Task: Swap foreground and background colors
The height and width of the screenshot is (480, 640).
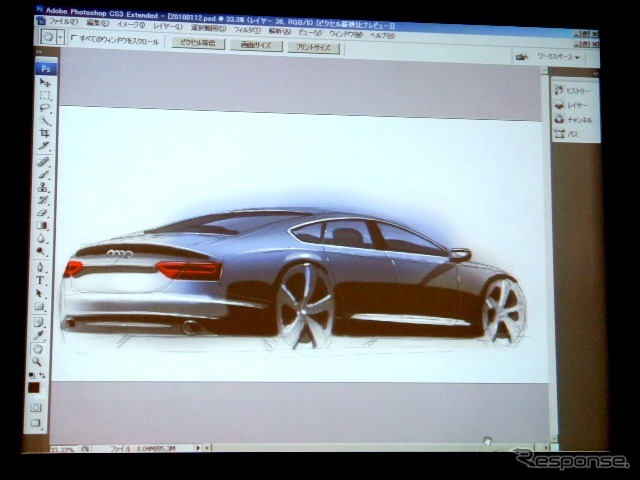Action: [x=42, y=375]
